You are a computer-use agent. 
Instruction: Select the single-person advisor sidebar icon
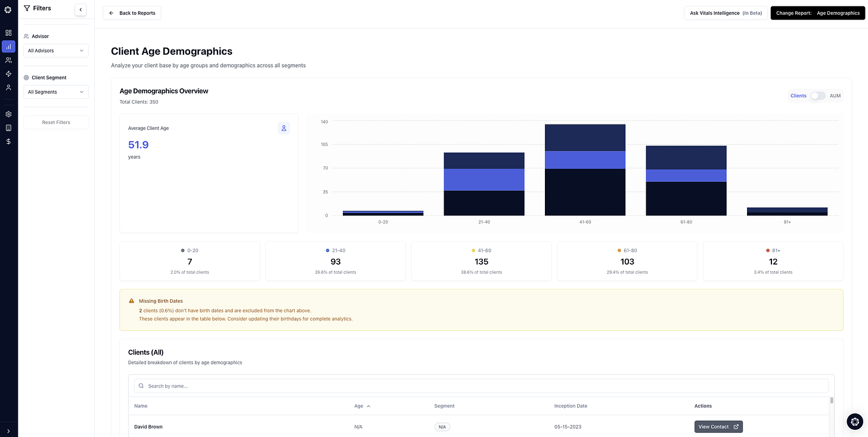pyautogui.click(x=8, y=87)
